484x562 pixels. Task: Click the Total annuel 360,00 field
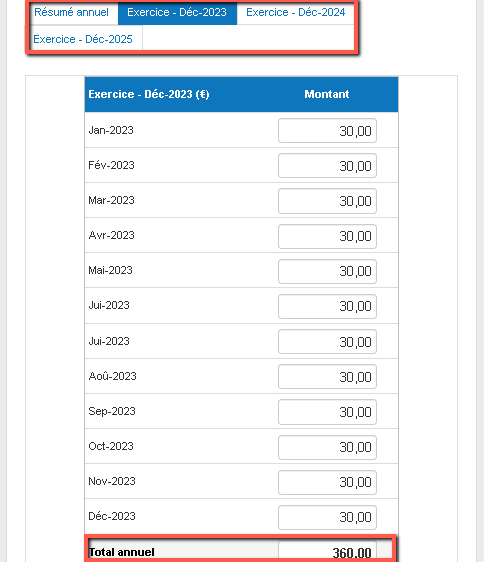coord(327,552)
